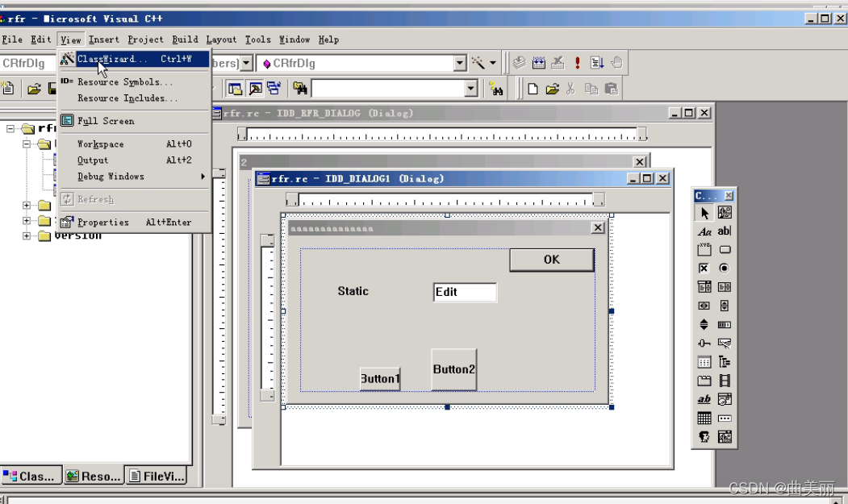This screenshot has width=848, height=504.
Task: Select the Button2 control in dialog
Action: click(453, 369)
